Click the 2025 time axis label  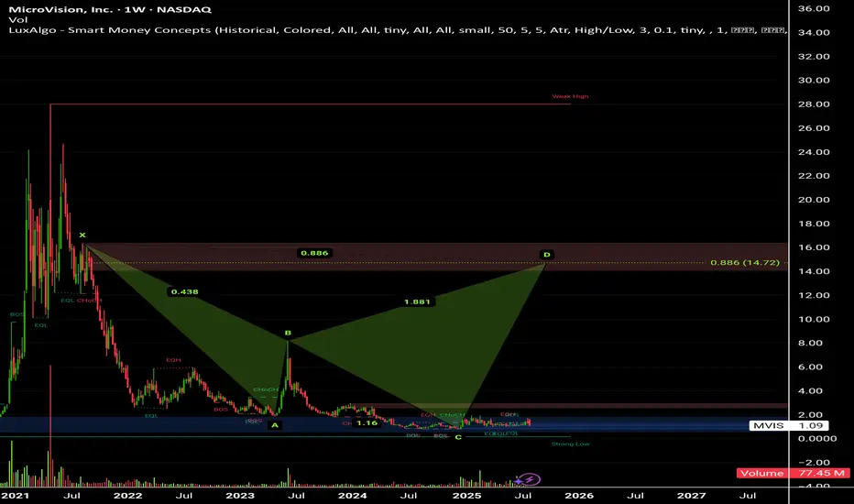click(x=466, y=496)
